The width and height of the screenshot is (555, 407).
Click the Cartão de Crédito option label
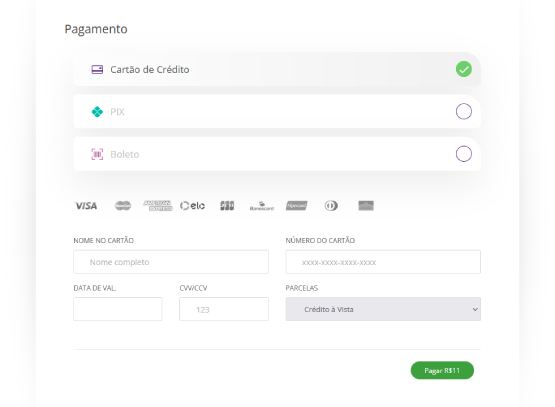pyautogui.click(x=150, y=69)
